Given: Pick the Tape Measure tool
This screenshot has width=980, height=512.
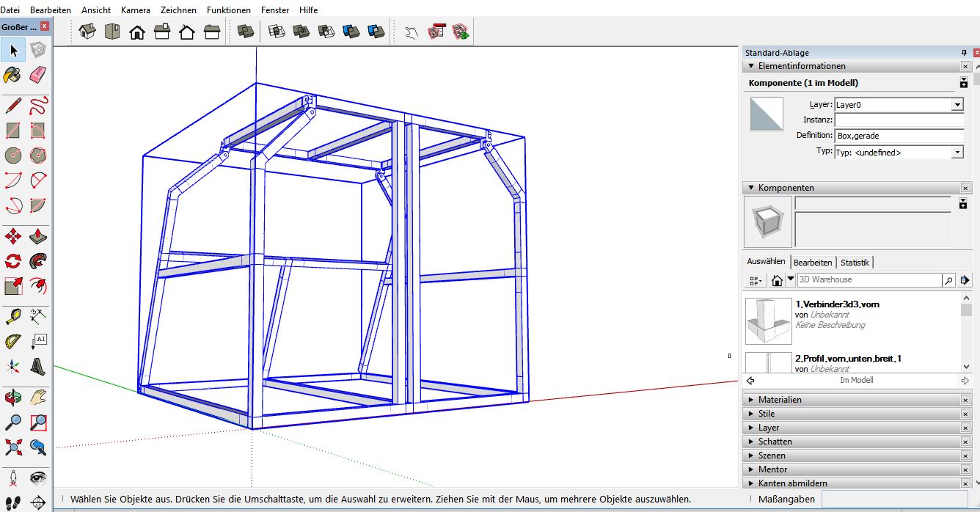Looking at the screenshot, I should tap(12, 317).
